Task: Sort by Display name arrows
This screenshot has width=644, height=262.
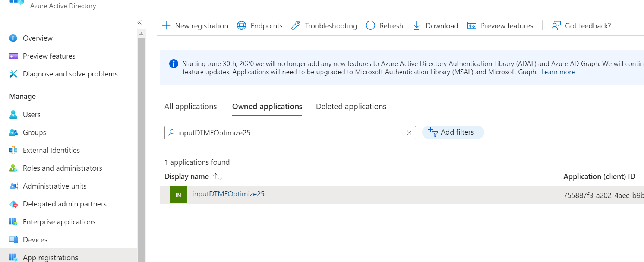Action: [x=218, y=176]
